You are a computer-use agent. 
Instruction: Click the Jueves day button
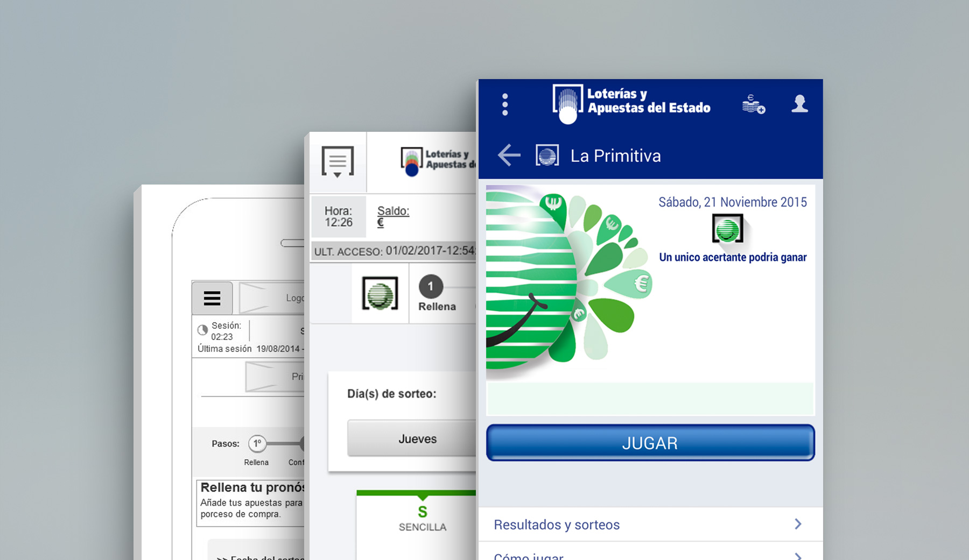(412, 438)
